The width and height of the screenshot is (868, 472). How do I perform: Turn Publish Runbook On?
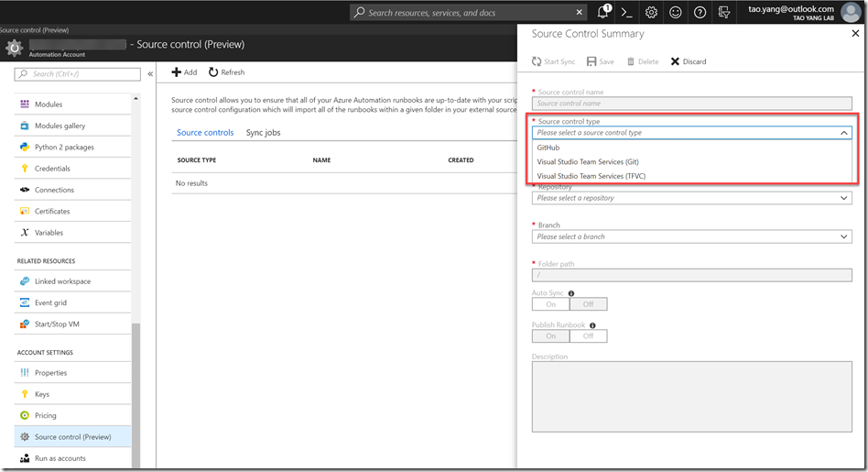[x=551, y=336]
